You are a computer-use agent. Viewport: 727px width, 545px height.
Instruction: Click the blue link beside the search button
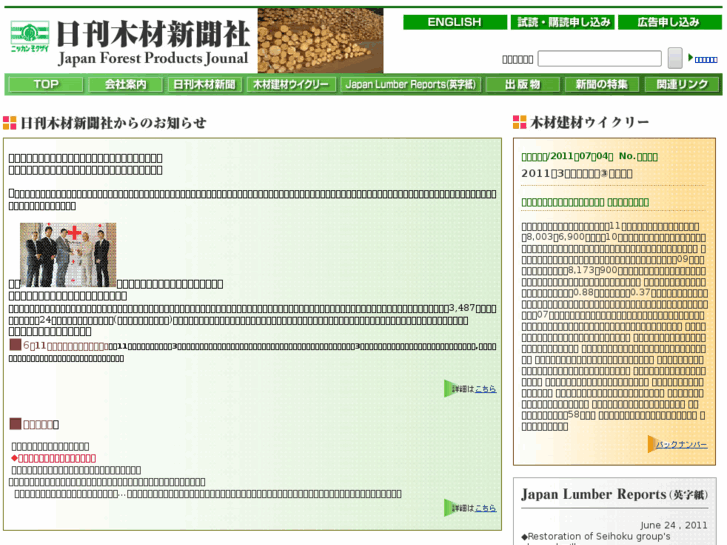[706, 59]
